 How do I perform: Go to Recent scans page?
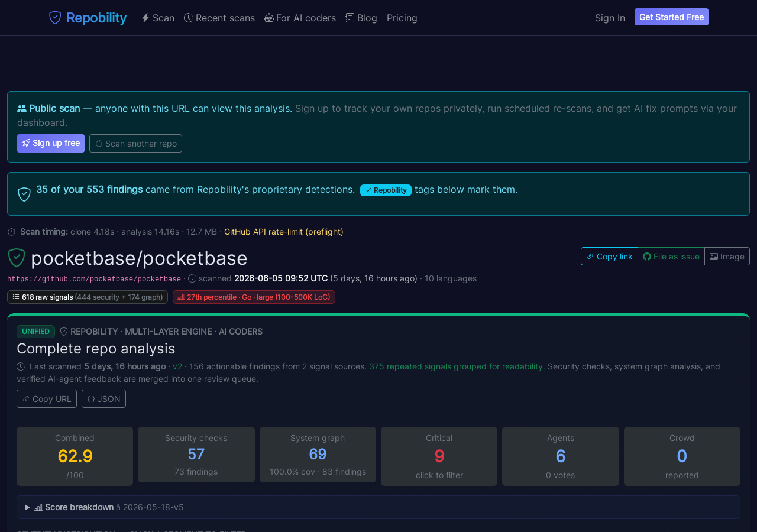pyautogui.click(x=219, y=18)
